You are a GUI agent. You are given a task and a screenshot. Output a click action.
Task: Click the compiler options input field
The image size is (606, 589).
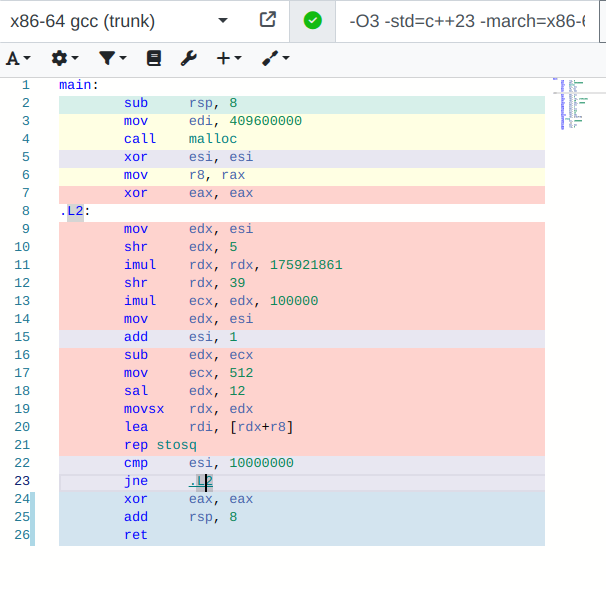(465, 20)
